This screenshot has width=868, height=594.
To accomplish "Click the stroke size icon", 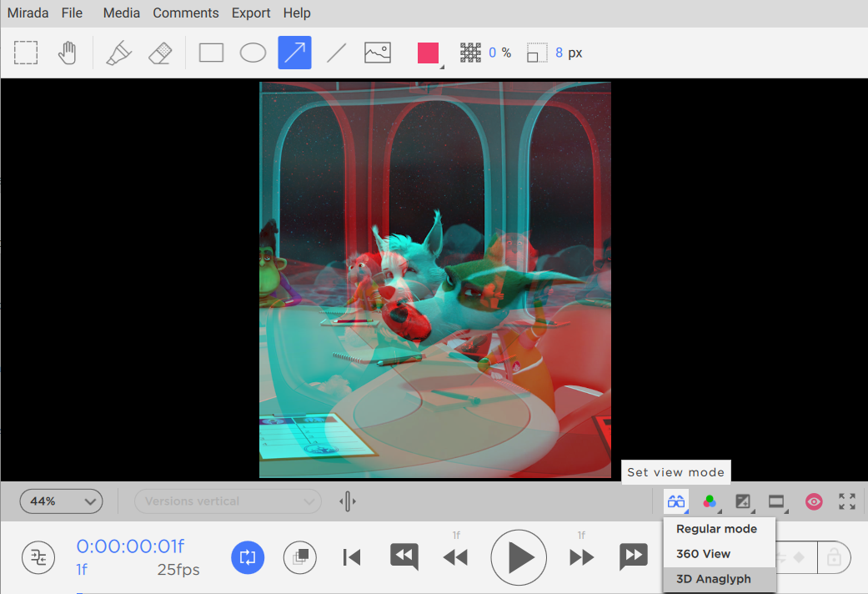I will coord(537,53).
